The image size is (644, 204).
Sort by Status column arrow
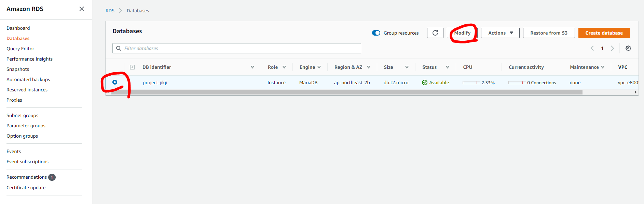click(448, 67)
